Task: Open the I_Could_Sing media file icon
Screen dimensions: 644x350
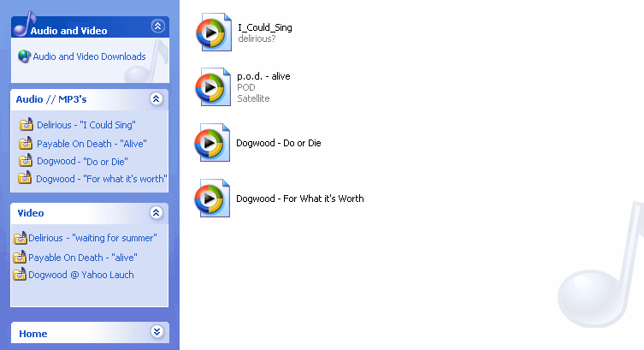Action: (x=214, y=32)
